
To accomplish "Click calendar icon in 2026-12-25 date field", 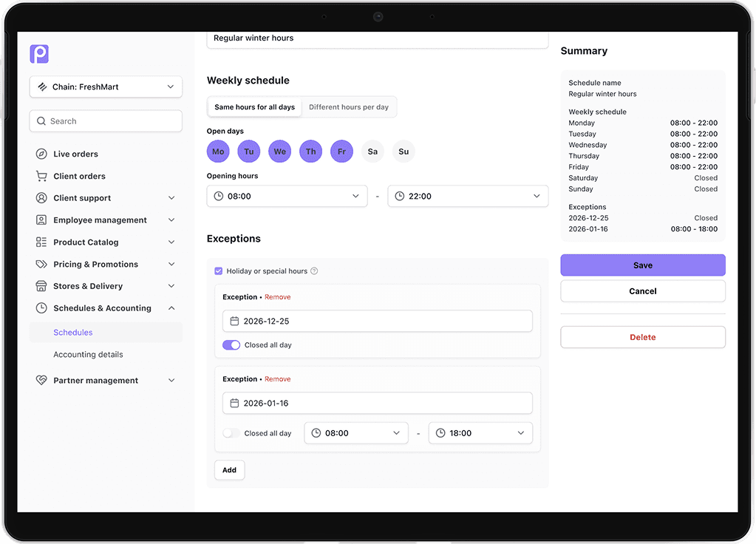I will 234,322.
